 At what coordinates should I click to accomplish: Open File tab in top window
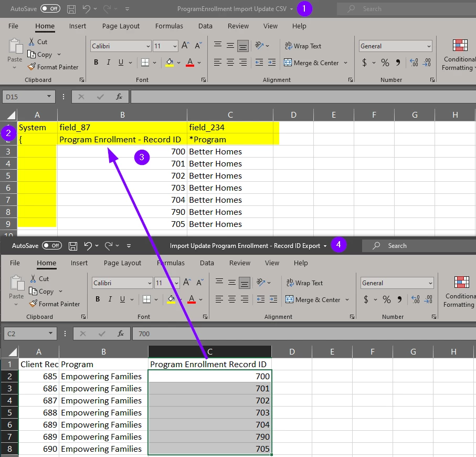click(13, 26)
